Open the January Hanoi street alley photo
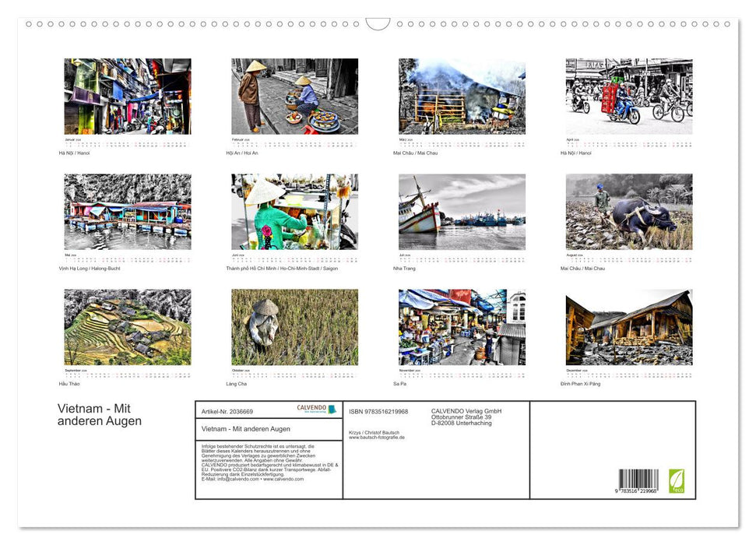756x545 pixels. 127,97
